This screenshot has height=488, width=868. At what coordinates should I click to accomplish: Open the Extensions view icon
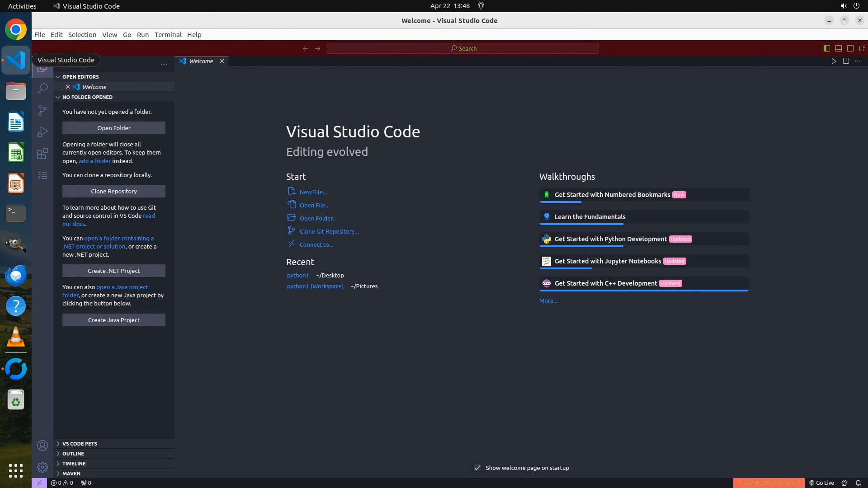point(42,154)
